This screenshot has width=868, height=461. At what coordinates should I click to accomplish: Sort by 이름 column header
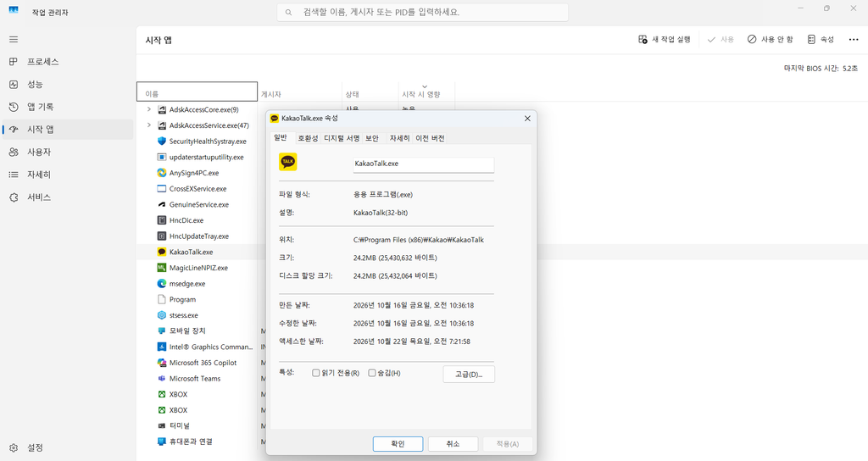tap(197, 92)
